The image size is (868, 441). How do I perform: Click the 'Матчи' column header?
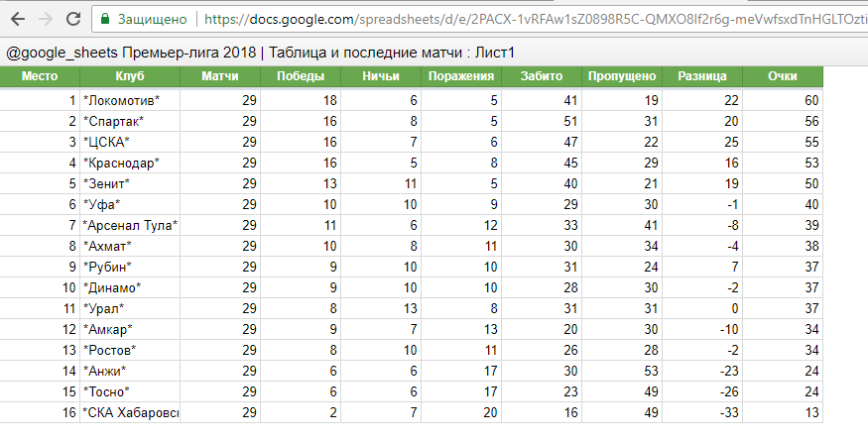point(220,76)
